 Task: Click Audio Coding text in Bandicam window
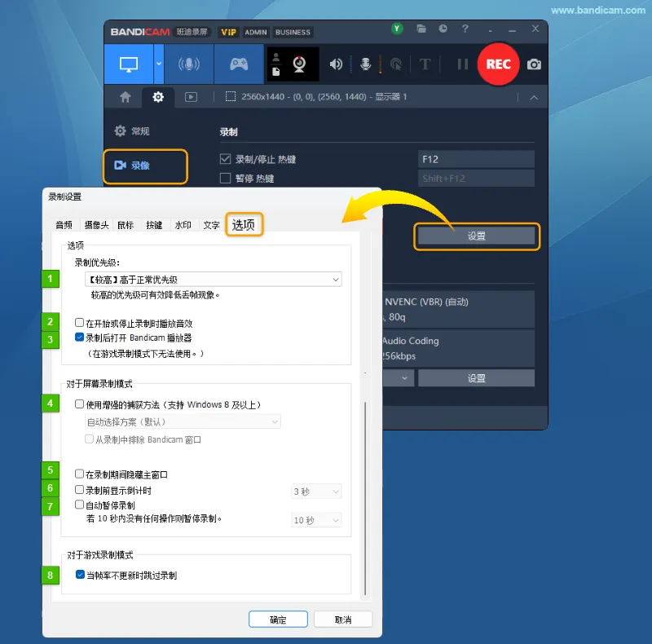point(411,341)
